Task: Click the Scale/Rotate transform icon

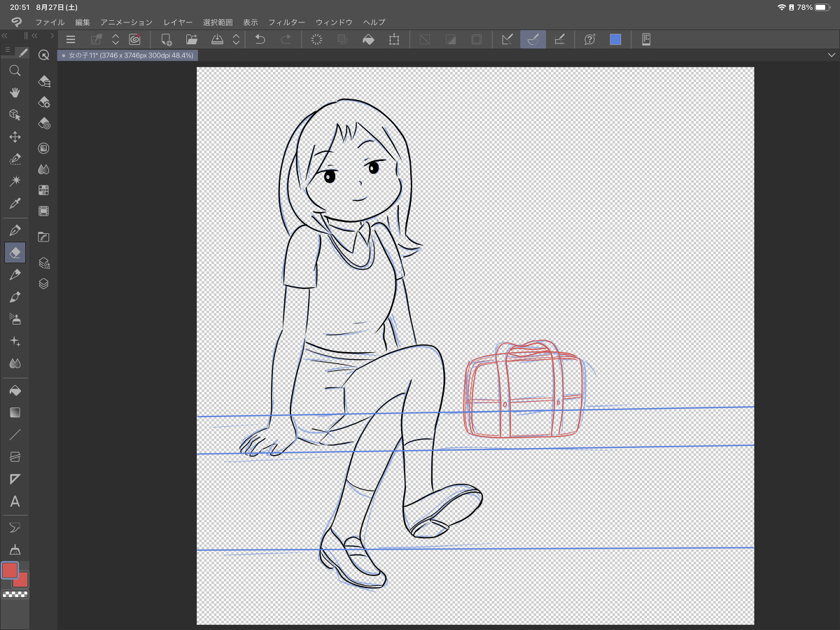Action: click(x=394, y=40)
